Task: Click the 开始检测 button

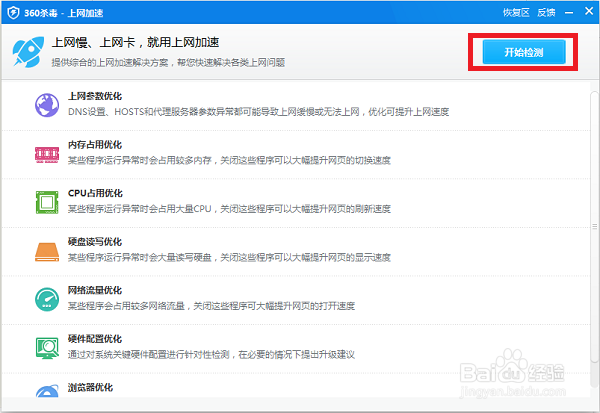Action: [523, 52]
